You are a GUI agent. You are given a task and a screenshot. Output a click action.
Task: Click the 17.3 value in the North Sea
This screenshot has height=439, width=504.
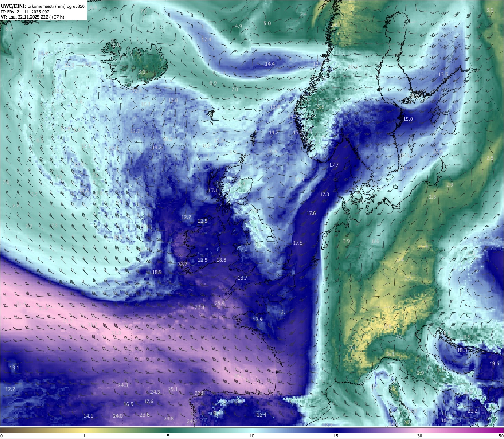click(x=324, y=194)
